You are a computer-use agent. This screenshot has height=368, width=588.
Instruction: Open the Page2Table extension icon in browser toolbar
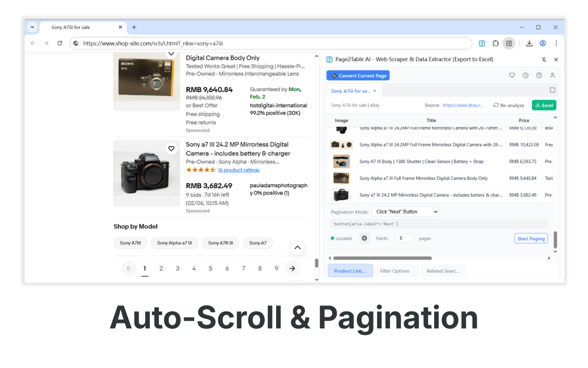tap(482, 43)
